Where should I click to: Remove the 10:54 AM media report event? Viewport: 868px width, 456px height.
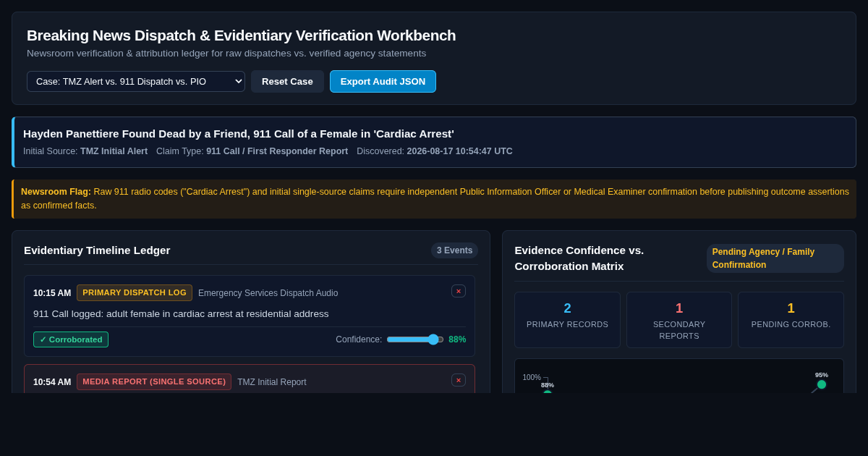click(459, 380)
